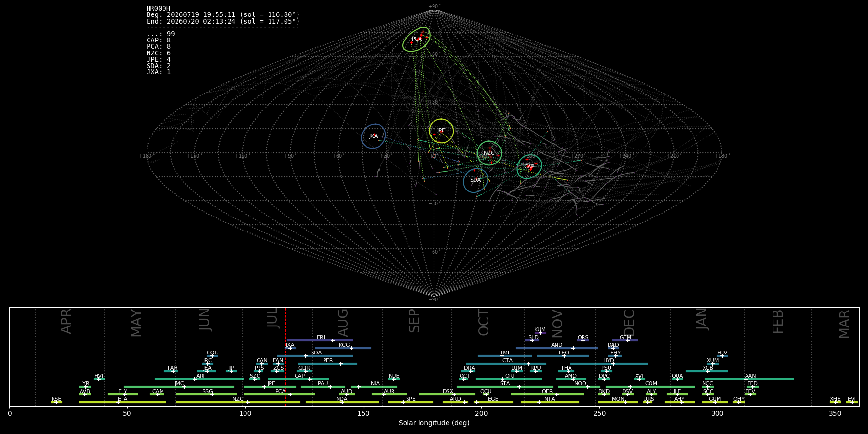
Task: Click the JXA radiant circle
Action: click(373, 136)
